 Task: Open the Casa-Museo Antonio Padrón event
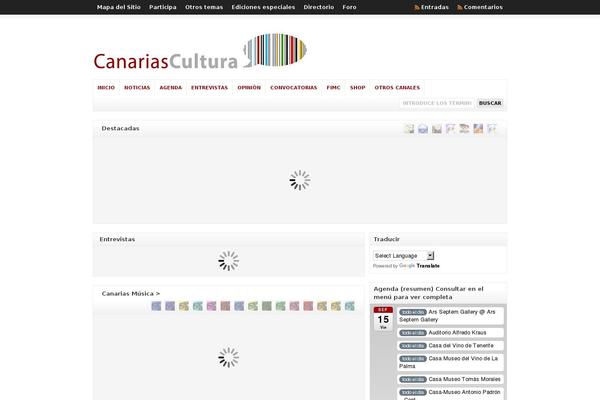450,394
